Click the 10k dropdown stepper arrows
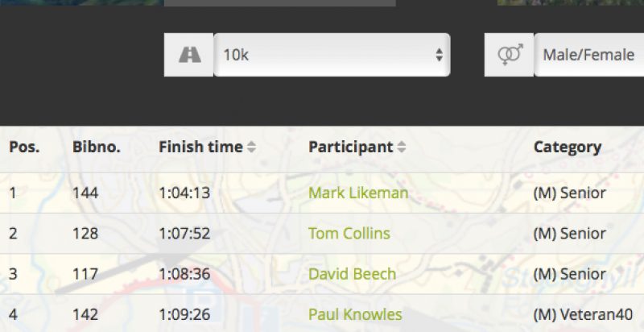 click(x=439, y=55)
